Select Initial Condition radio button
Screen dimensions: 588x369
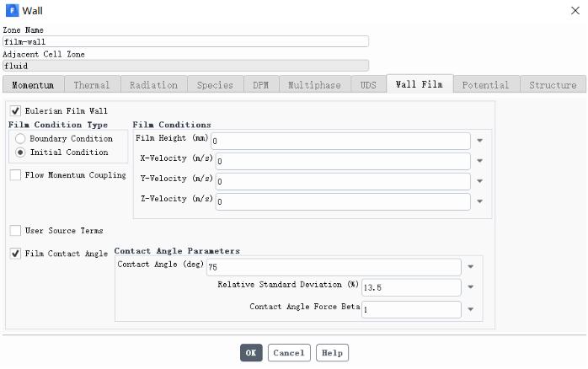pyautogui.click(x=20, y=152)
